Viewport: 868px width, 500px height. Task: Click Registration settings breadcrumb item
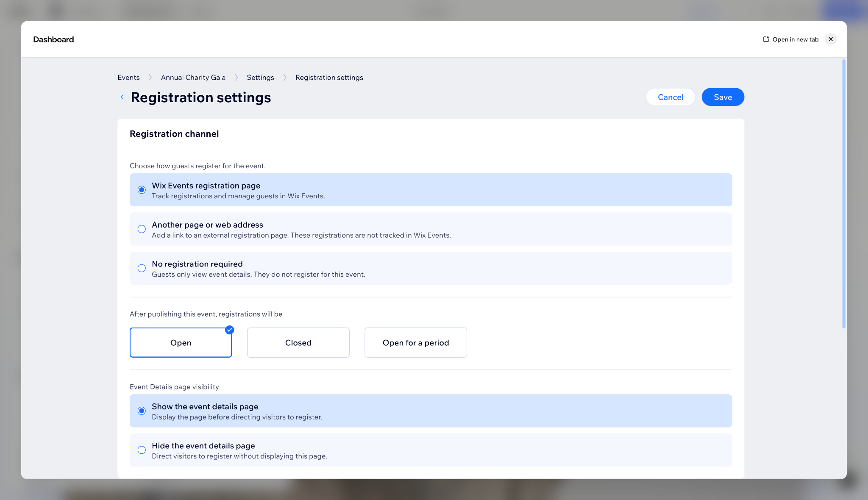[329, 78]
